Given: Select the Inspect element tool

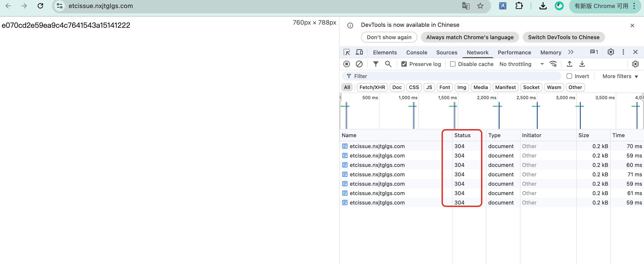Looking at the screenshot, I should coord(347,52).
